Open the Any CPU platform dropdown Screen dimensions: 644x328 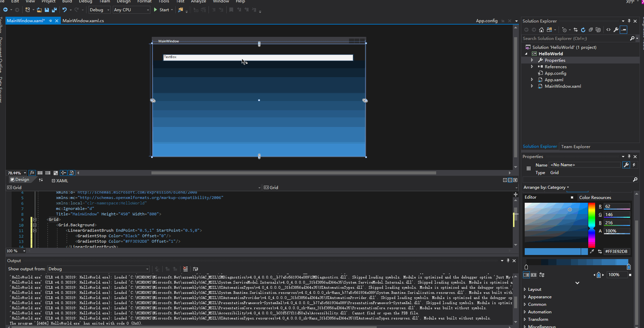(132, 10)
